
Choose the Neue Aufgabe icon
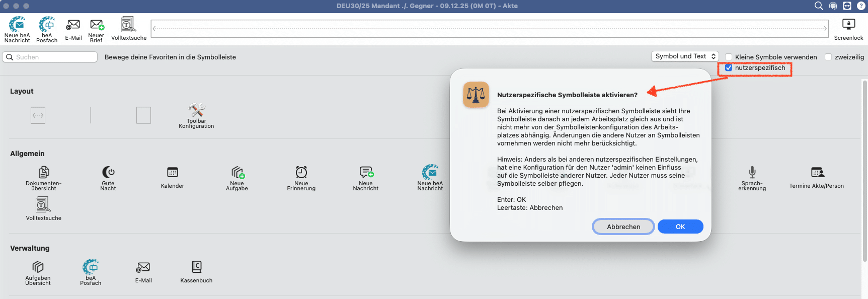238,173
